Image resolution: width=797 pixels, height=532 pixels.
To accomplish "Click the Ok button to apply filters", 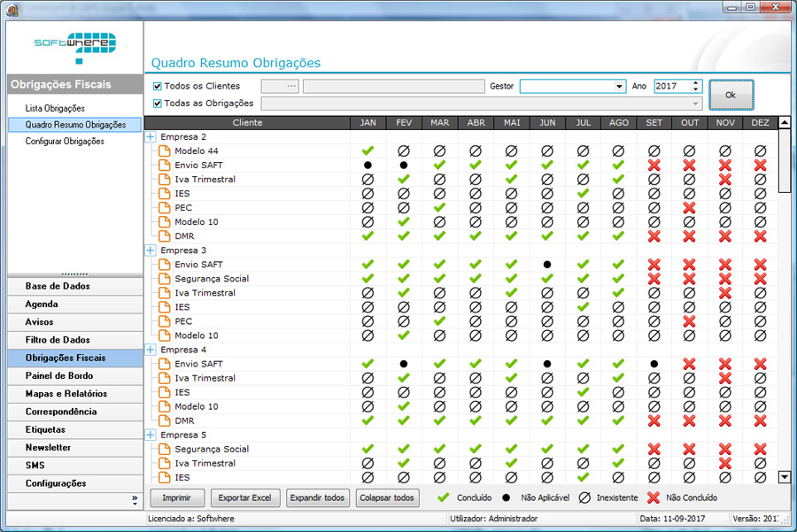I will click(x=731, y=94).
